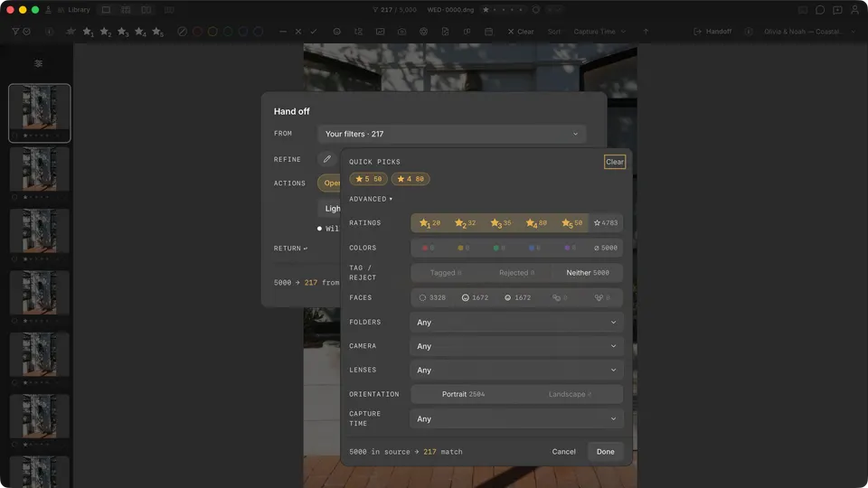
Task: Open the Camera Any dropdown
Action: [x=516, y=346]
